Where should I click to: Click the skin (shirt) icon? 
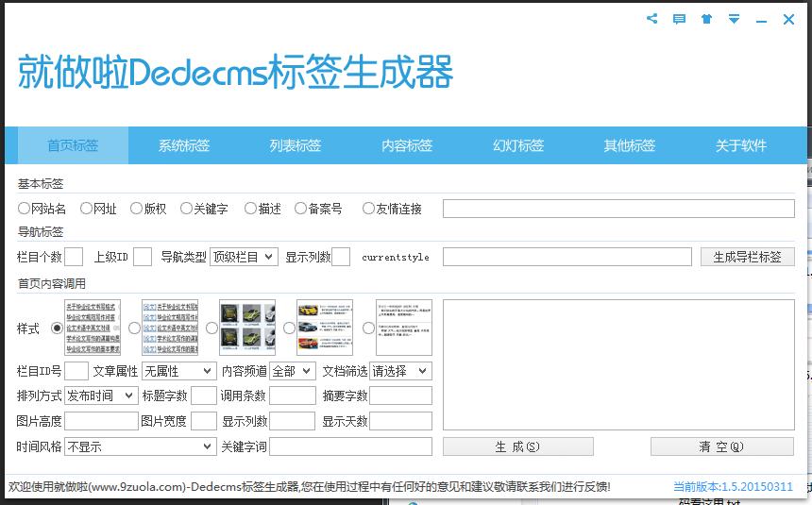point(706,19)
